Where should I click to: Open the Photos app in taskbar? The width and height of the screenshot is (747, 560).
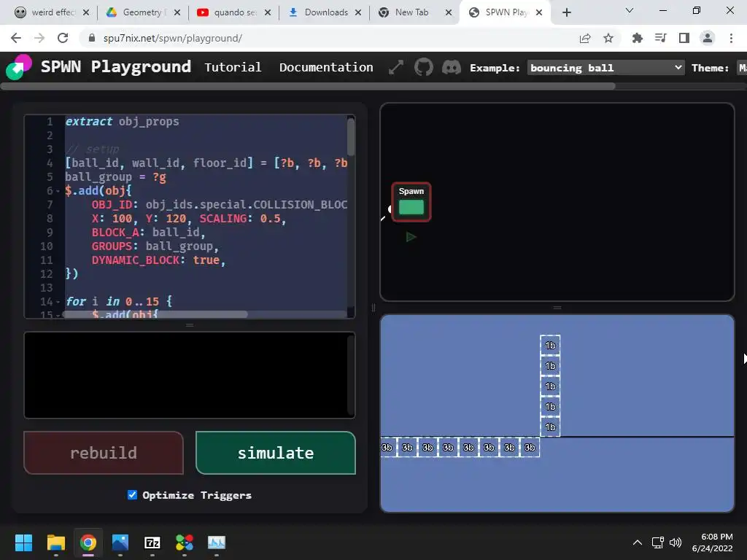click(120, 542)
